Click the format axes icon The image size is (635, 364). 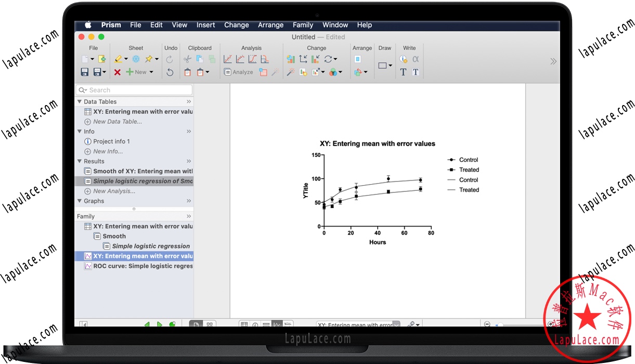pyautogui.click(x=303, y=59)
